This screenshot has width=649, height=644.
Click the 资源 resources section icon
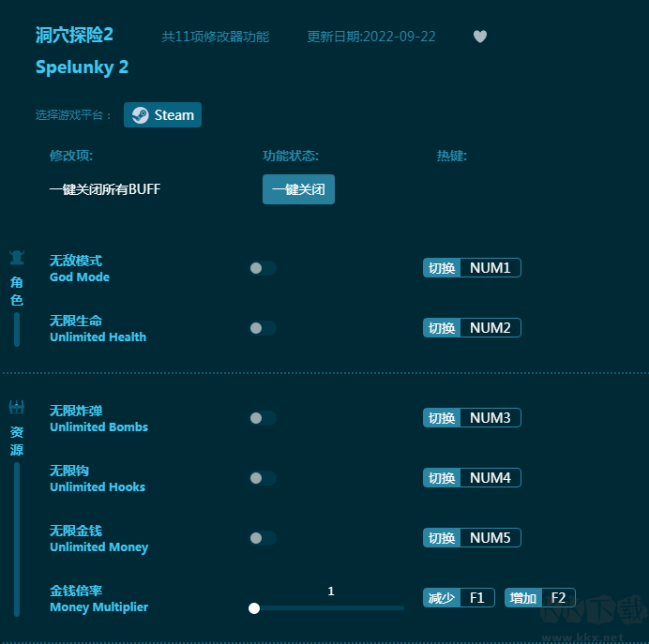point(17,408)
